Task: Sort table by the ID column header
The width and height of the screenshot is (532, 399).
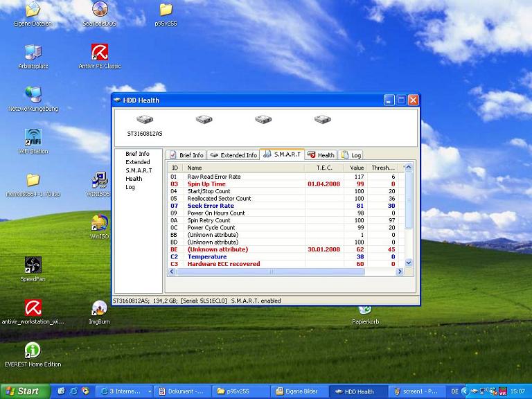Action: 175,168
